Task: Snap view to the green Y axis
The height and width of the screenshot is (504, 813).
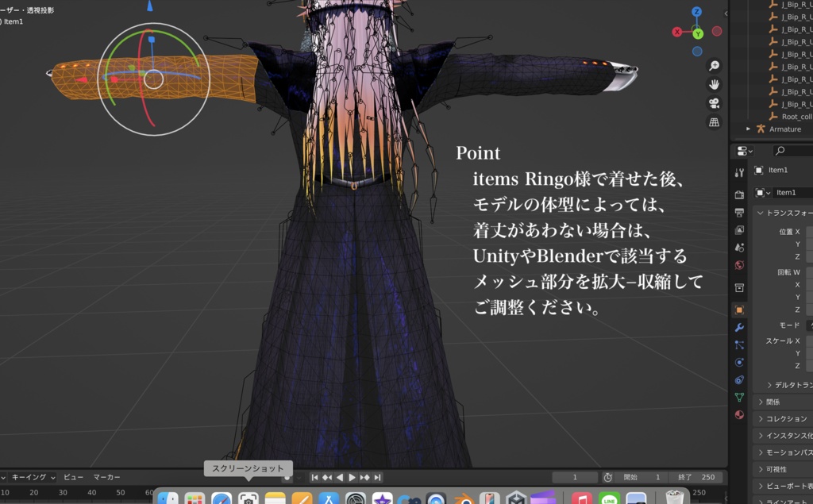Action: (x=698, y=33)
